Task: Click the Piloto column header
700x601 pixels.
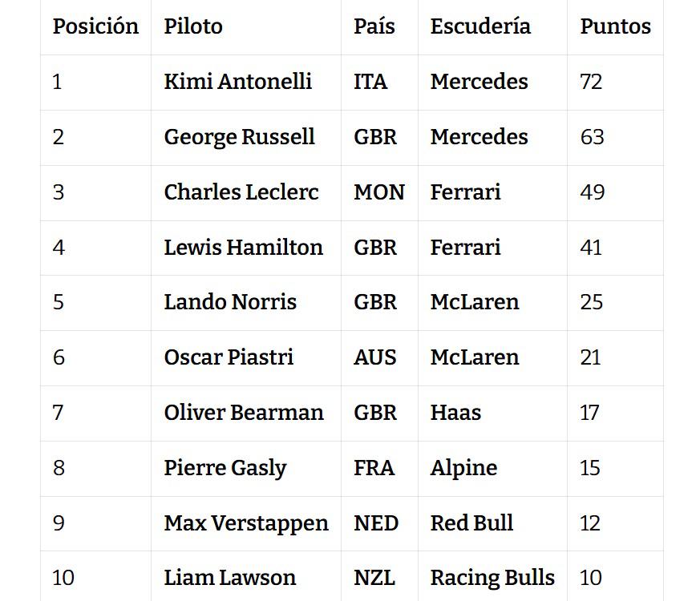Action: click(x=193, y=26)
